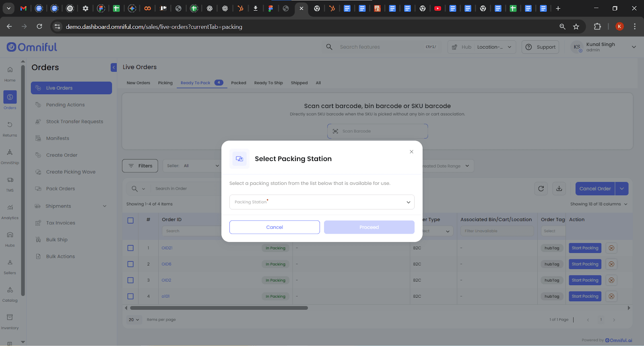Switch to the Ready To Ship tab
The width and height of the screenshot is (644, 346).
[x=268, y=83]
